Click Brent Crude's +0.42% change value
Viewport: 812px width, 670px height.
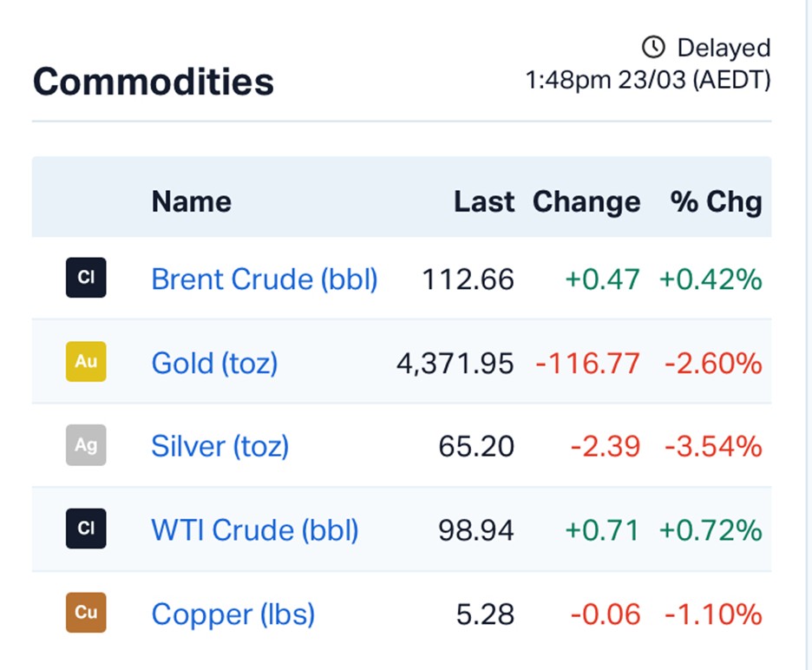[710, 279]
